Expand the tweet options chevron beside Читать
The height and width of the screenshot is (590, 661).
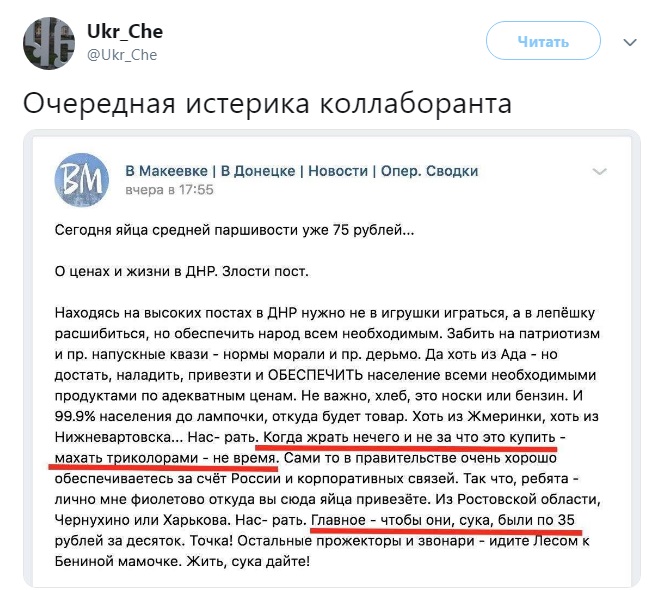[x=630, y=42]
